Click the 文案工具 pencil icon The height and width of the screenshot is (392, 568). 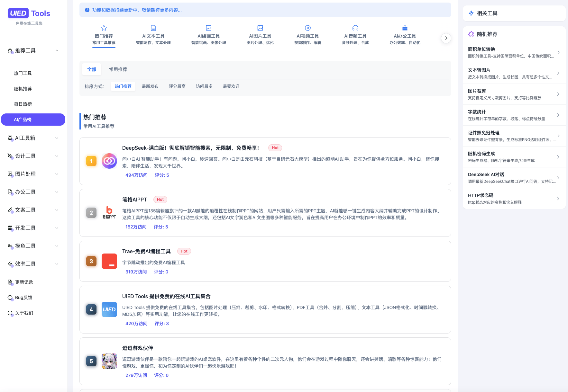click(x=10, y=210)
